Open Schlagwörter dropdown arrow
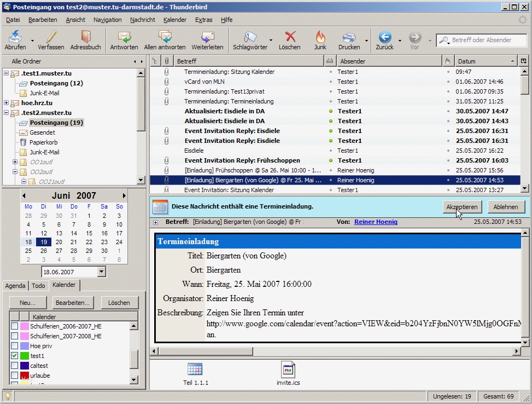This screenshot has width=532, height=404. coord(271,41)
